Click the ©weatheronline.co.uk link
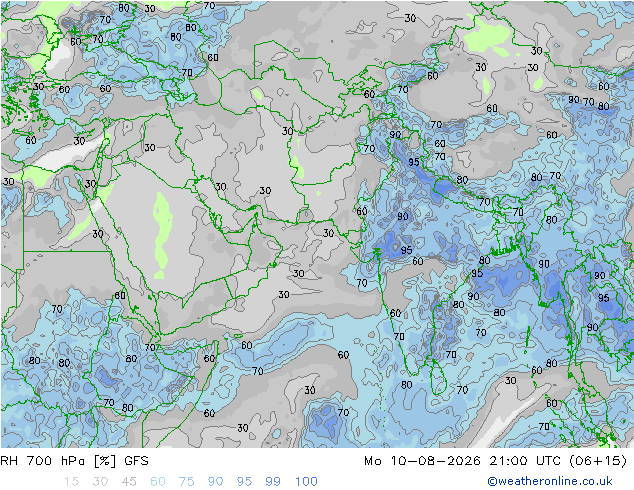 [549, 481]
